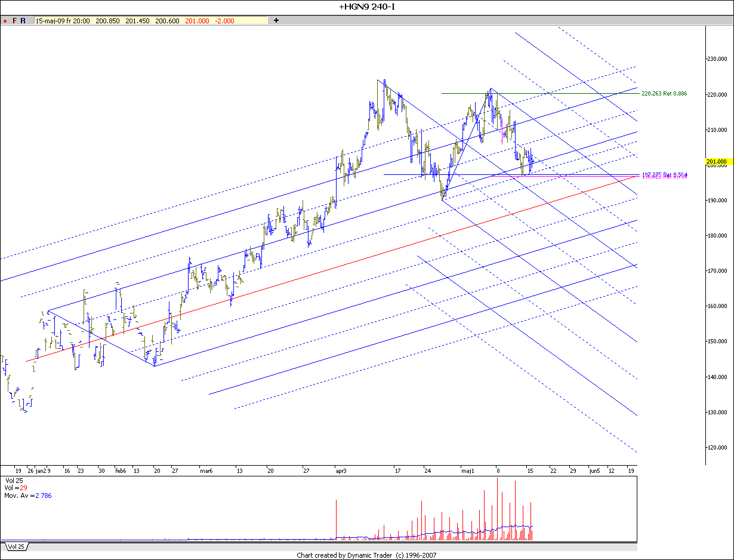Click the 220.000 price axis label
The height and width of the screenshot is (560, 734).
point(718,94)
